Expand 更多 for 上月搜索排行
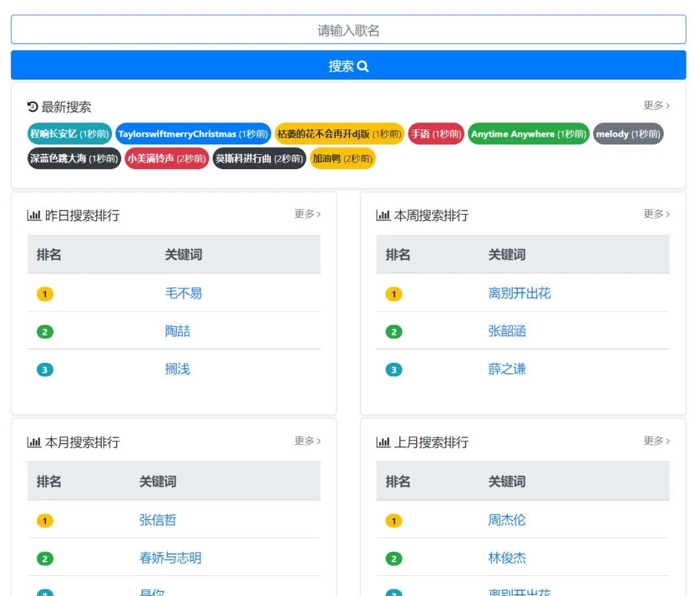700x596 pixels. pos(656,441)
